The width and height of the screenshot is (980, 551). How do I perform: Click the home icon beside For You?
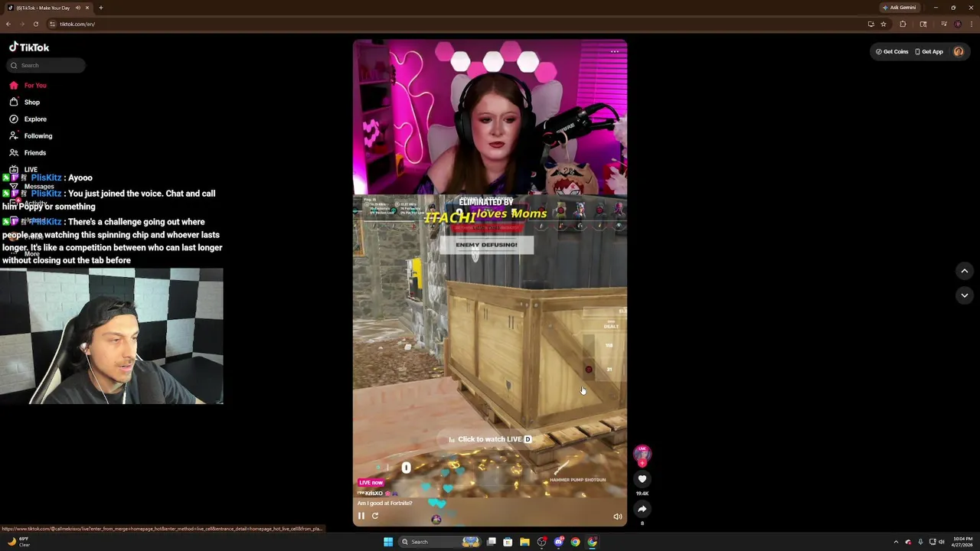coord(14,85)
